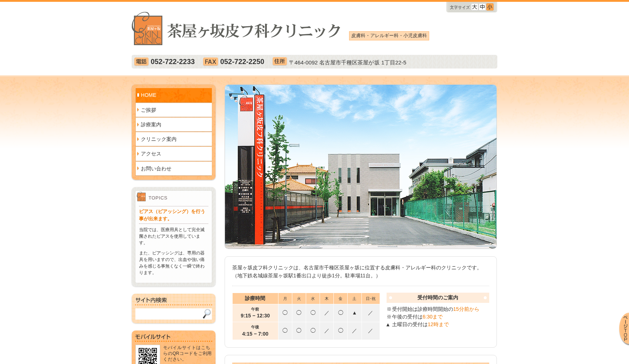Screen dimensions: 629x364
Task: Click the mobile site QR code
Action: point(147,355)
